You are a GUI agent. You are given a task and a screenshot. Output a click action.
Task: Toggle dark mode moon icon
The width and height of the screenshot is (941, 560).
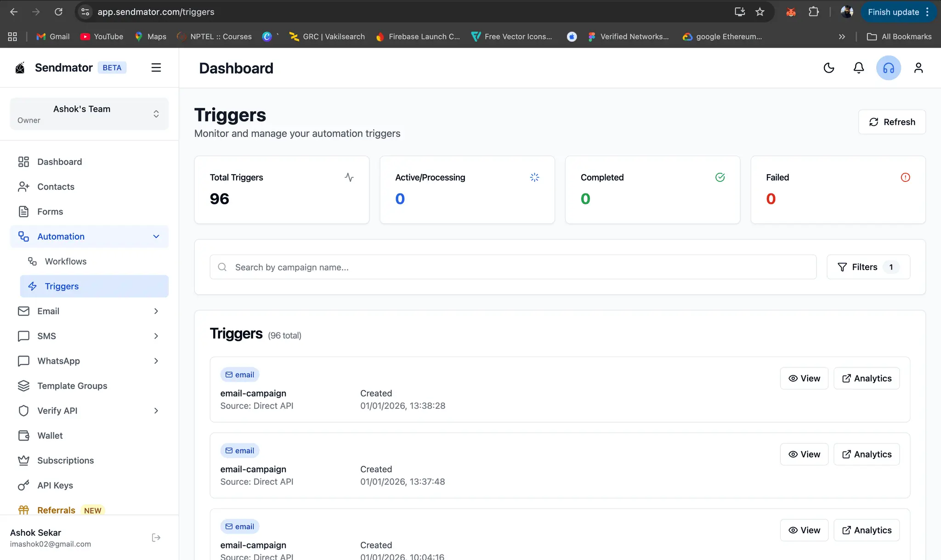coord(829,68)
